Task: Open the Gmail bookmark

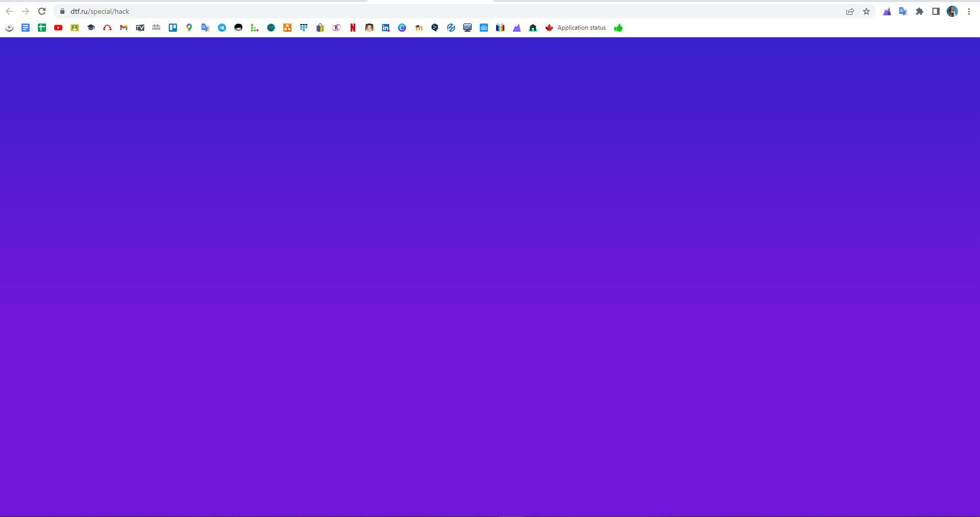Action: (x=124, y=28)
